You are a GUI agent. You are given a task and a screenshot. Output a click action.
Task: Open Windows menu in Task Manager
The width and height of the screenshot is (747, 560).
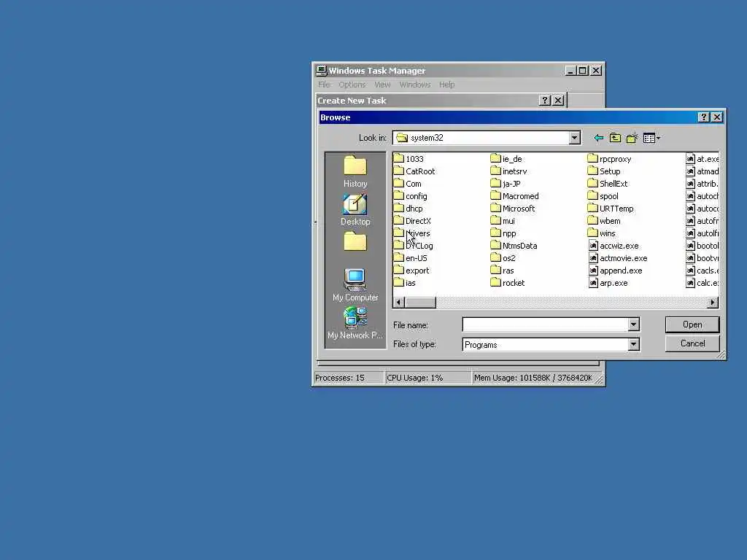(415, 85)
